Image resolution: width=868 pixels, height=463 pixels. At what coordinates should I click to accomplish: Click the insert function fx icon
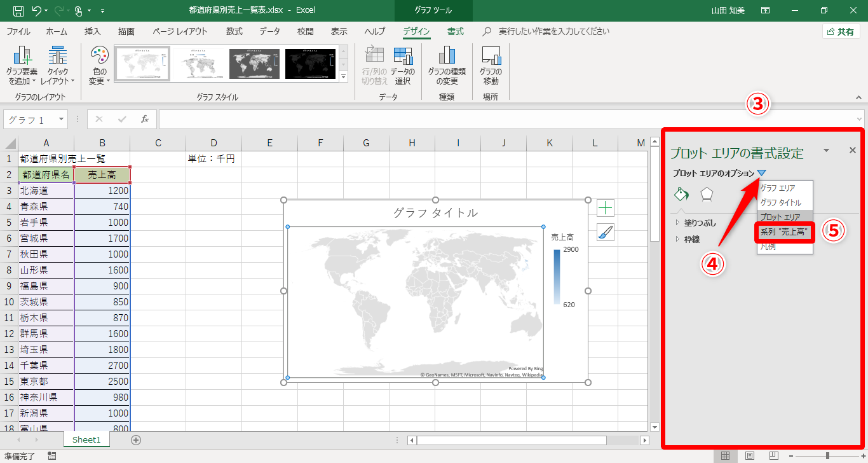point(145,119)
